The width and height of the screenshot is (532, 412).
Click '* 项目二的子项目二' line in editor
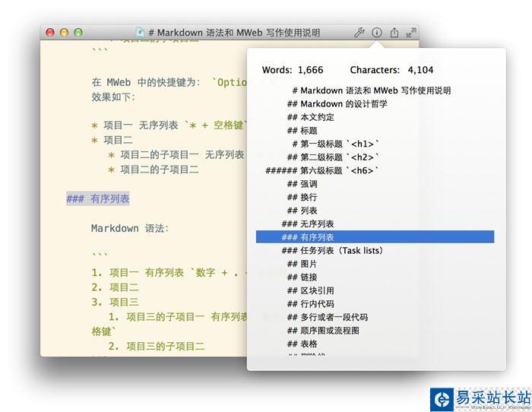tap(154, 170)
